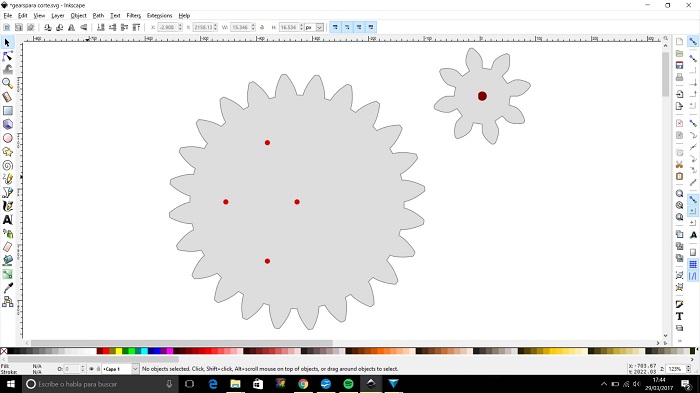The width and height of the screenshot is (700, 393).
Task: Select the Connector tool
Action: (x=7, y=302)
